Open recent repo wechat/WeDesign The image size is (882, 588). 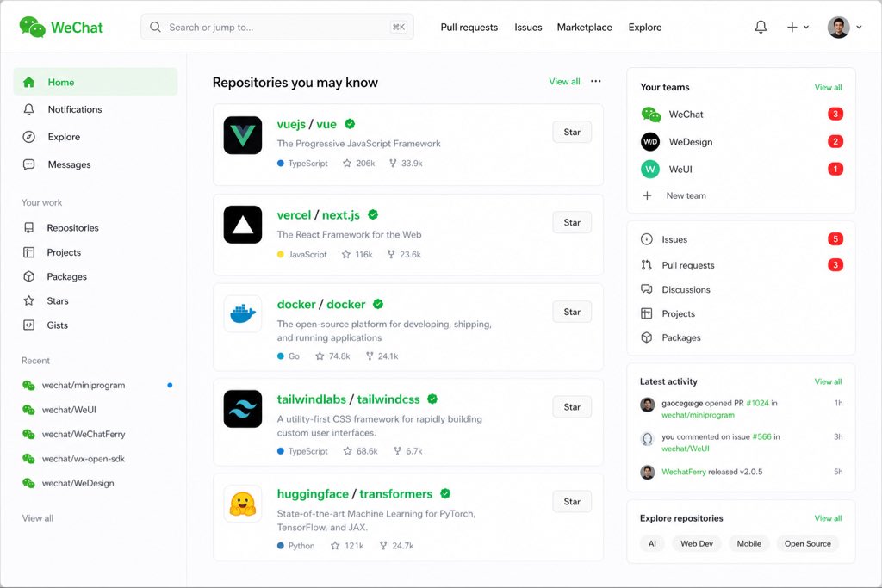click(x=78, y=483)
